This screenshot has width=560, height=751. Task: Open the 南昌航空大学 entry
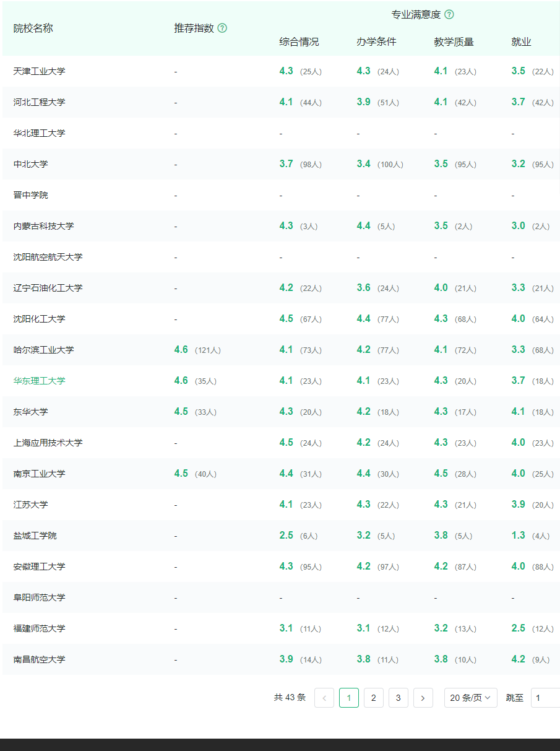40,659
